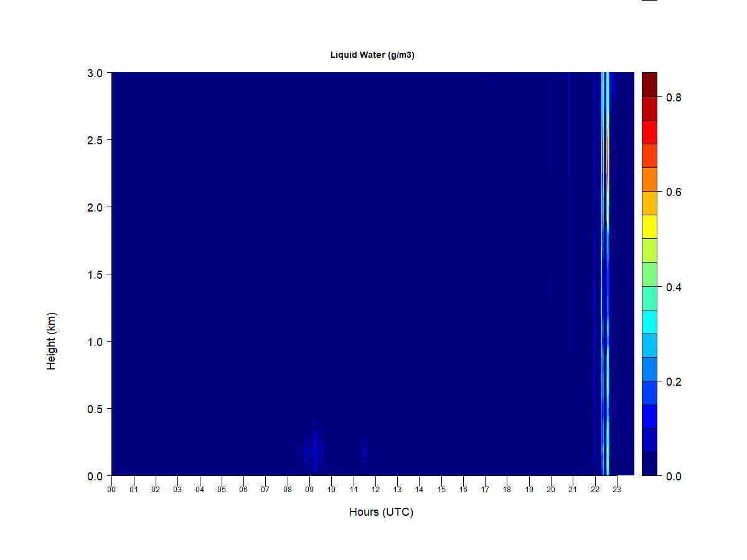Click the 1.5 height axis tick label

point(95,274)
